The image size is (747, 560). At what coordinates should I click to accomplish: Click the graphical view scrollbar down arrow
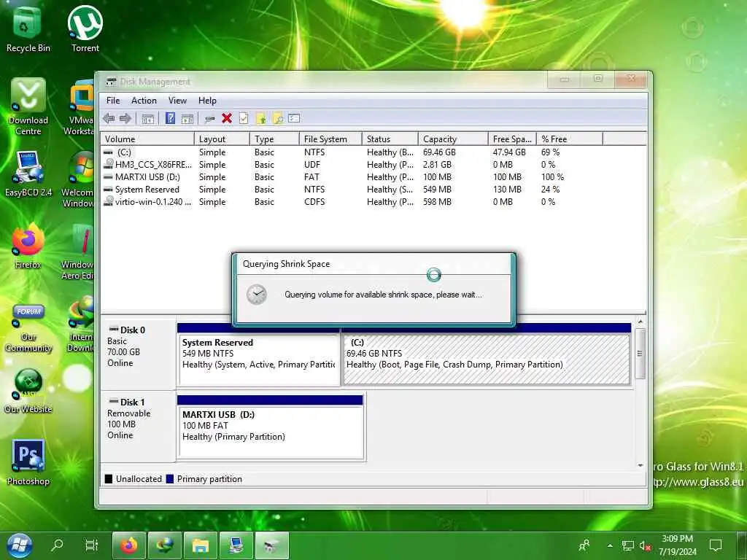coord(640,465)
